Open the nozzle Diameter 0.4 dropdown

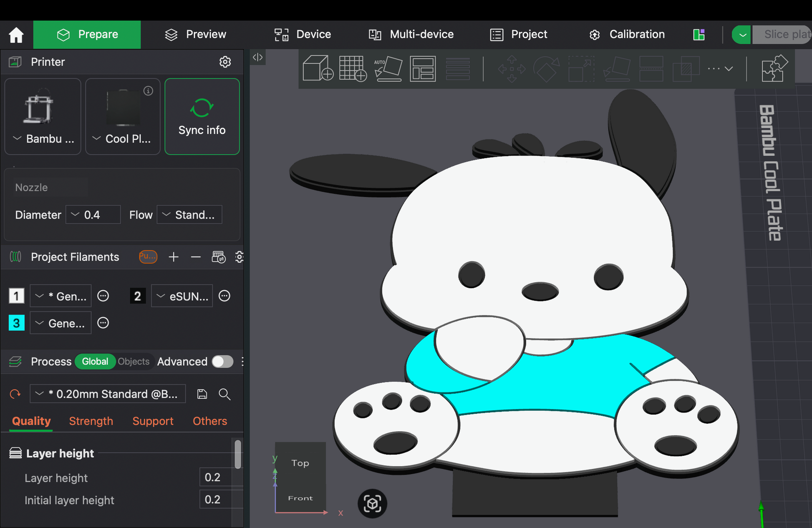(93, 215)
